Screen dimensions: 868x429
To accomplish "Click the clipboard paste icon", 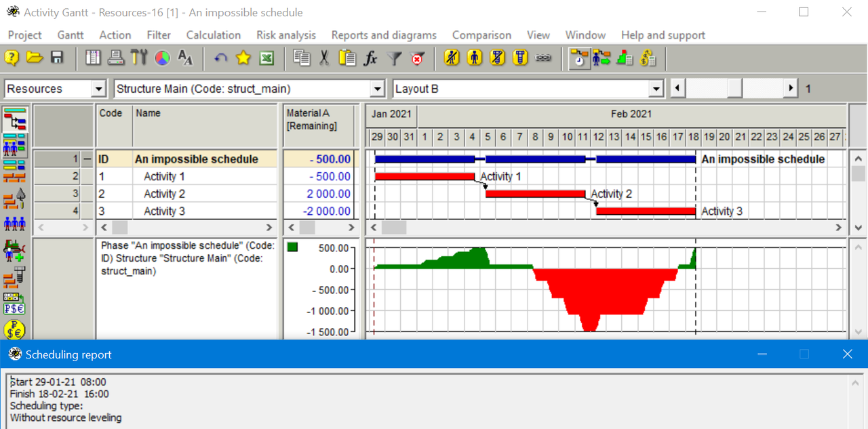I will click(x=348, y=58).
